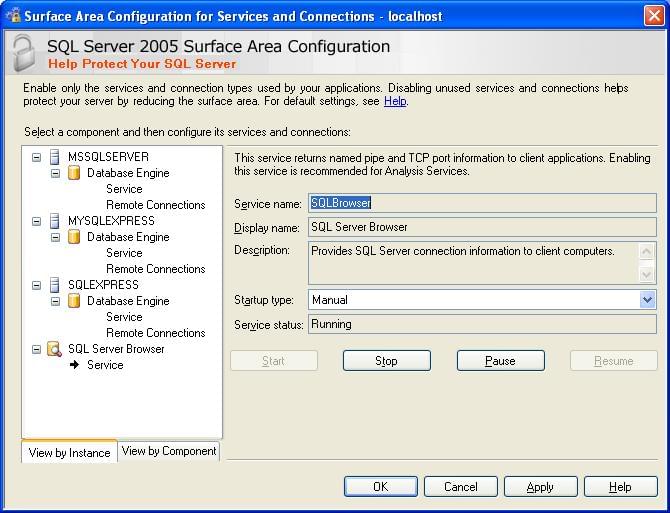Select the MSSQLSERVER tree label

(x=108, y=157)
